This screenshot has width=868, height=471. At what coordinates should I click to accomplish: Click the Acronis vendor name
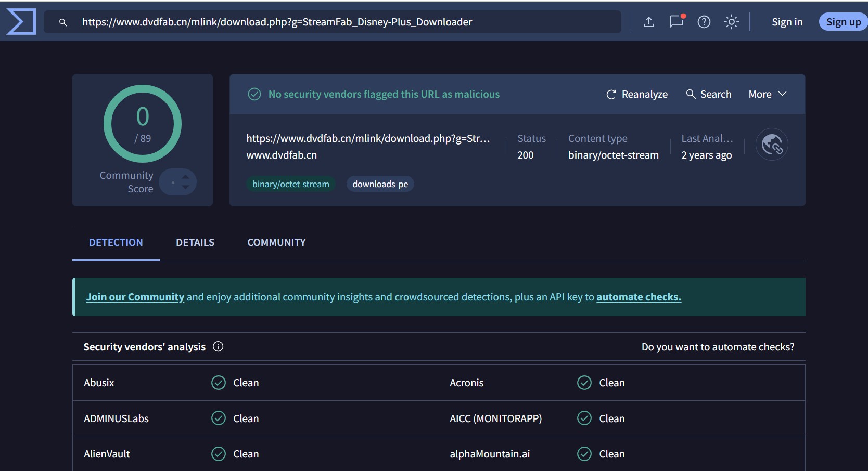click(x=466, y=383)
